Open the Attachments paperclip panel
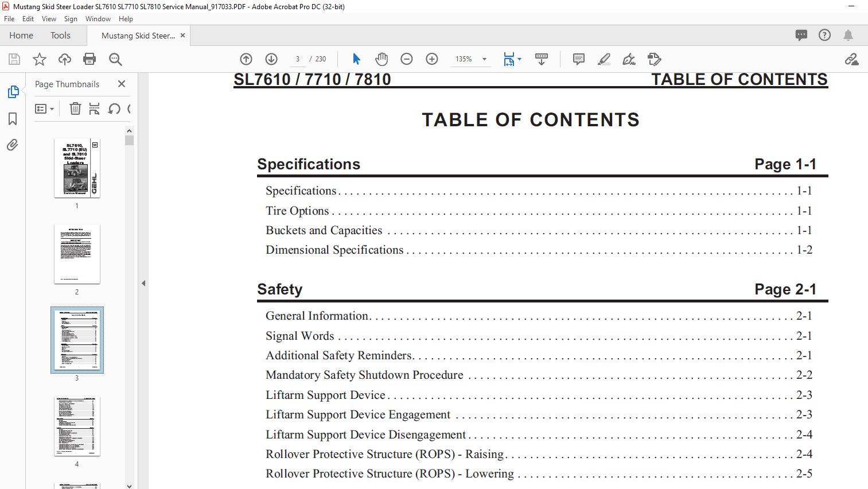 13,145
